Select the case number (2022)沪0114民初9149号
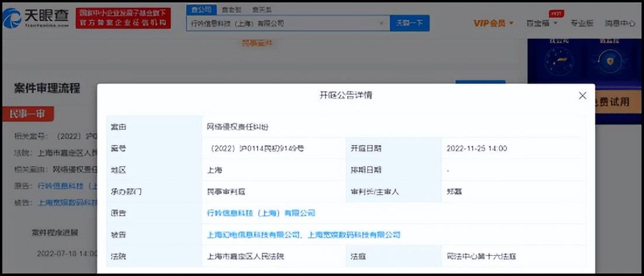 coord(257,149)
